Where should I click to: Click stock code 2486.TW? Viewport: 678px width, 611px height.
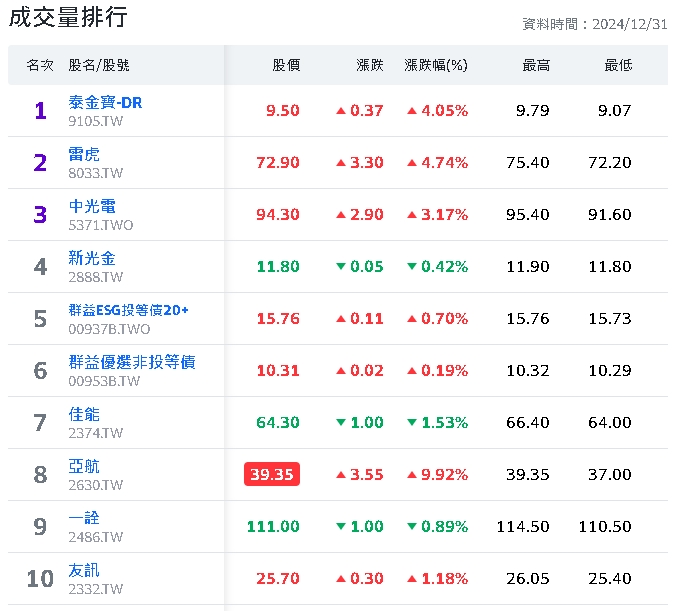pos(96,537)
